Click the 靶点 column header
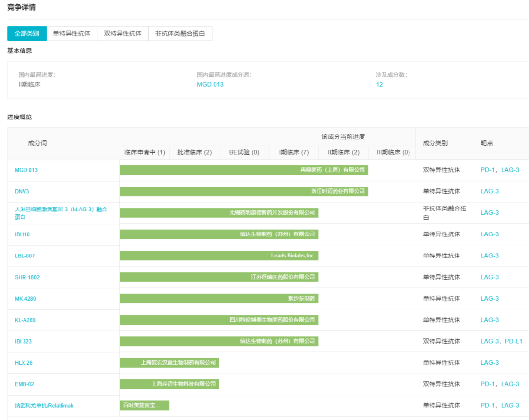529x420 pixels. (x=487, y=143)
